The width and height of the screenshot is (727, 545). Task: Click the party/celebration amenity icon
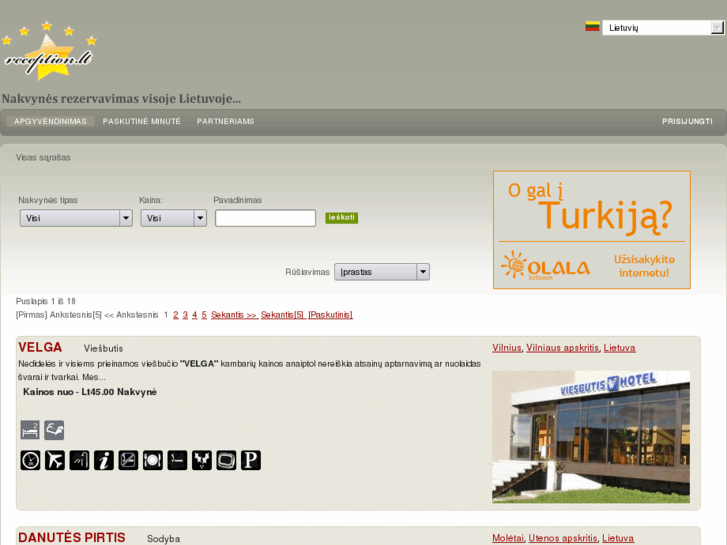tap(202, 460)
